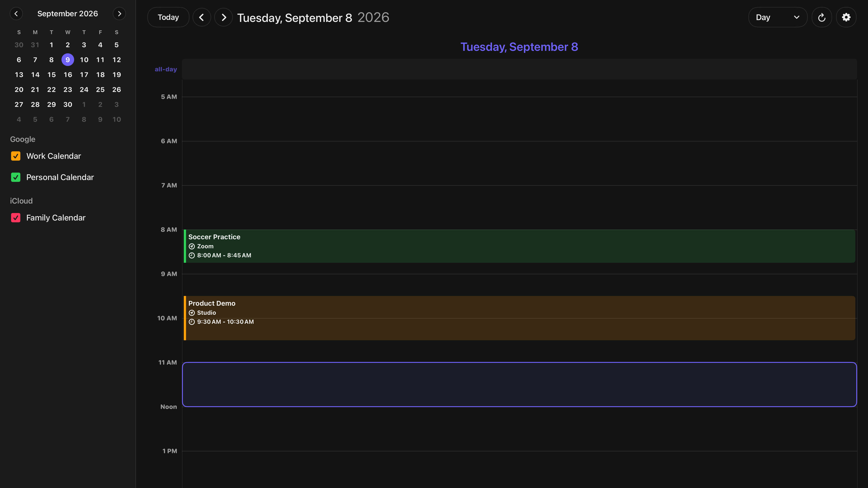Select September 8 in mini calendar

click(51, 60)
